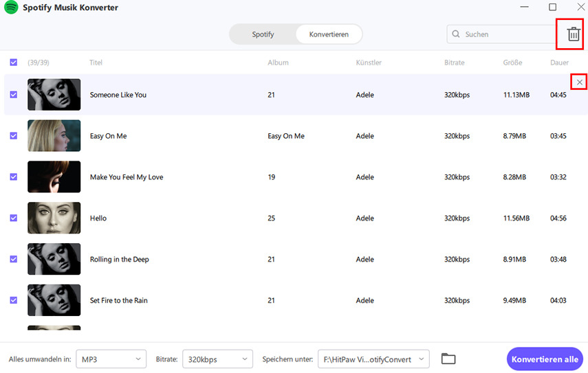
Task: Click the trash icon to delete all songs
Action: 574,34
